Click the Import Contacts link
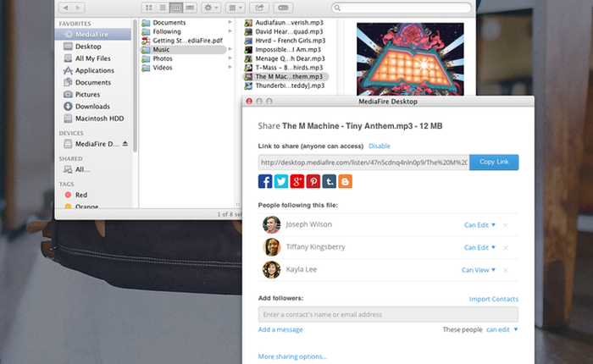Viewport: 593px width, 364px height. tap(493, 299)
